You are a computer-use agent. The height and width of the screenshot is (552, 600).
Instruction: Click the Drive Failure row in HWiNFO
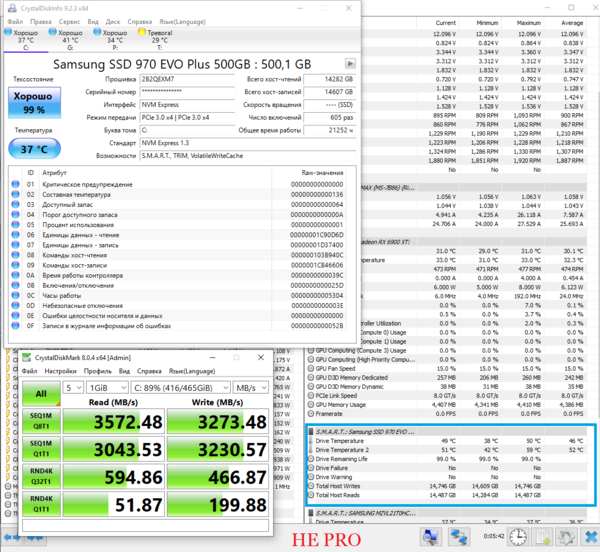pyautogui.click(x=447, y=468)
